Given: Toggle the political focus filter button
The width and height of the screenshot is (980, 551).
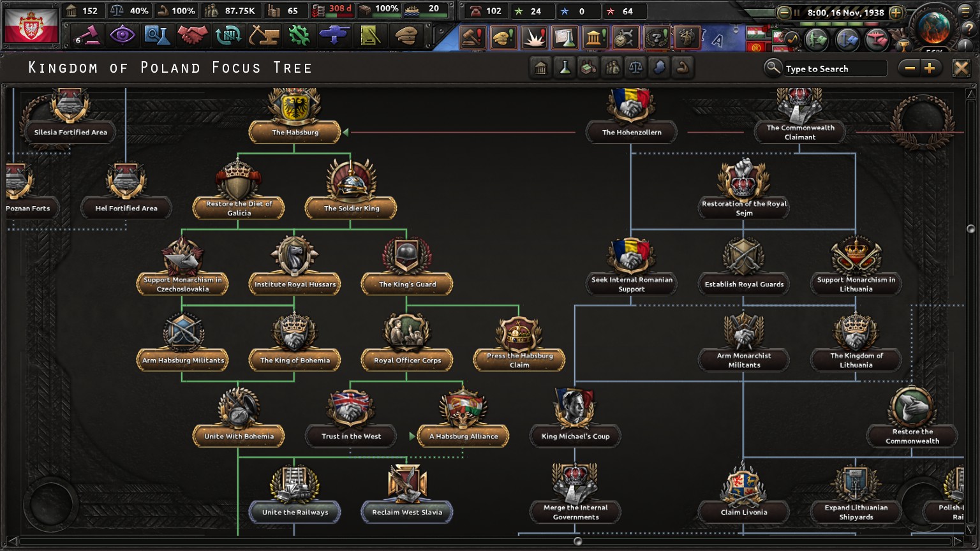Looking at the screenshot, I should point(541,68).
